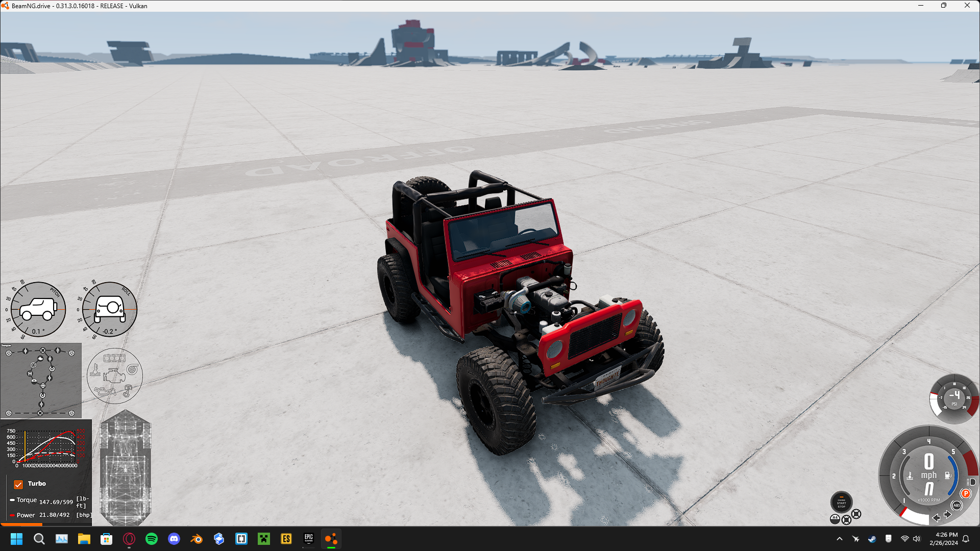980x551 pixels.
Task: Click the coolant temperature icon in engine status
Action: pyautogui.click(x=95, y=369)
